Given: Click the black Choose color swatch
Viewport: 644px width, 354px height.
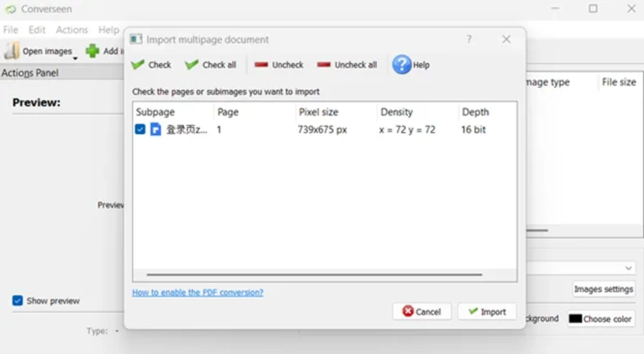Looking at the screenshot, I should (575, 319).
